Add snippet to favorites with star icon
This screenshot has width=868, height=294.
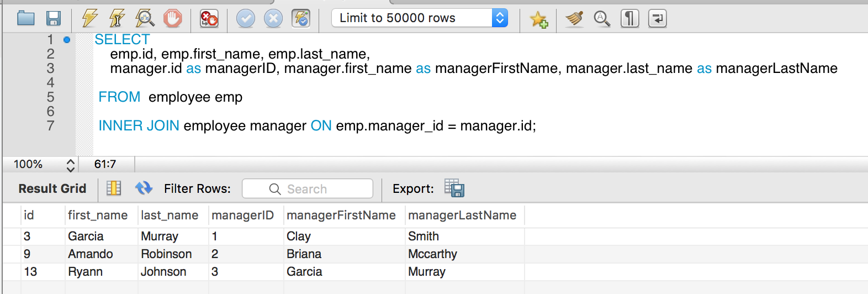coord(539,19)
